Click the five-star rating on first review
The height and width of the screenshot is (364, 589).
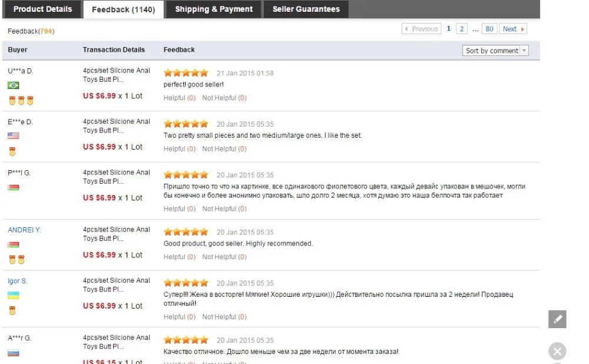(186, 73)
